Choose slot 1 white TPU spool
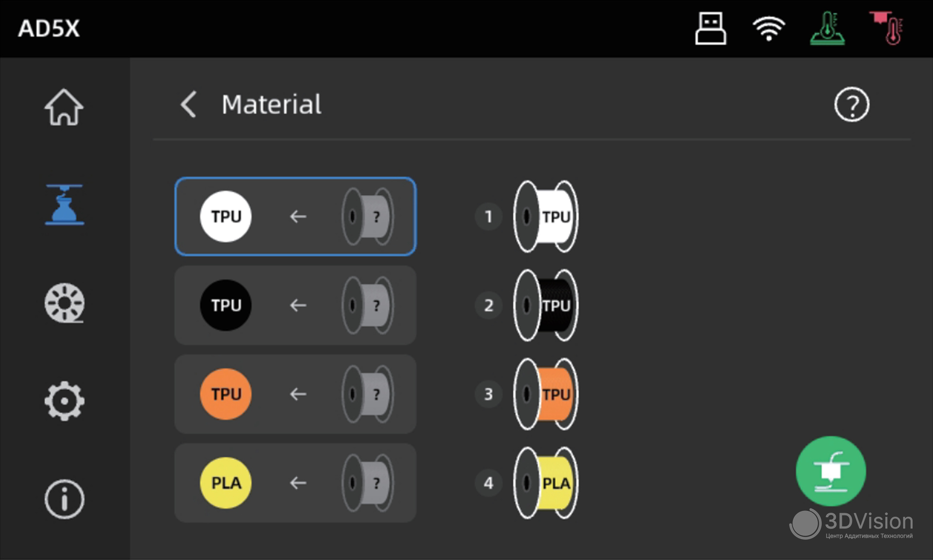The height and width of the screenshot is (560, 933). [546, 217]
